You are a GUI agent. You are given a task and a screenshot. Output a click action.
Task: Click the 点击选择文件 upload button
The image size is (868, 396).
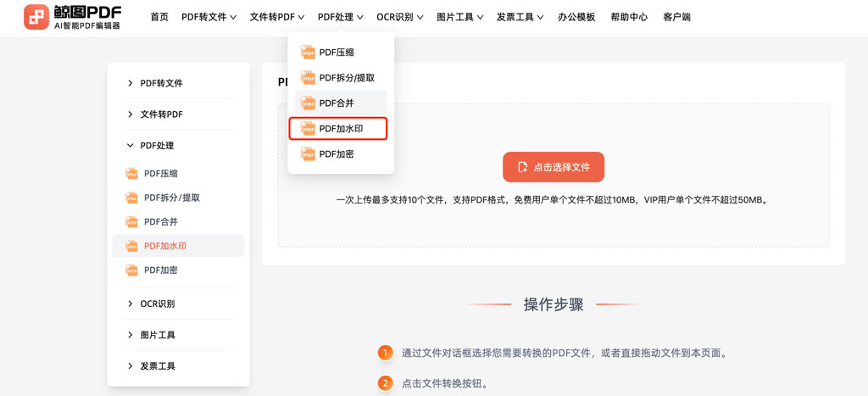point(554,167)
